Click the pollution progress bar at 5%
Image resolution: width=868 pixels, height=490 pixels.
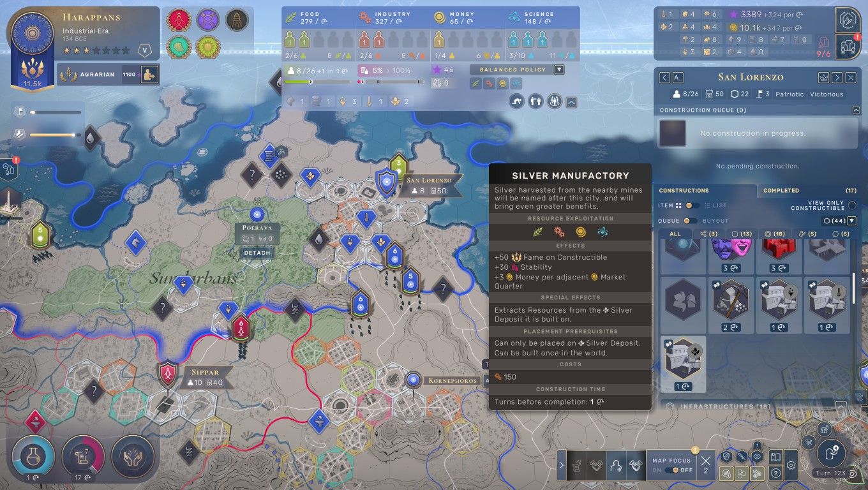(x=391, y=82)
